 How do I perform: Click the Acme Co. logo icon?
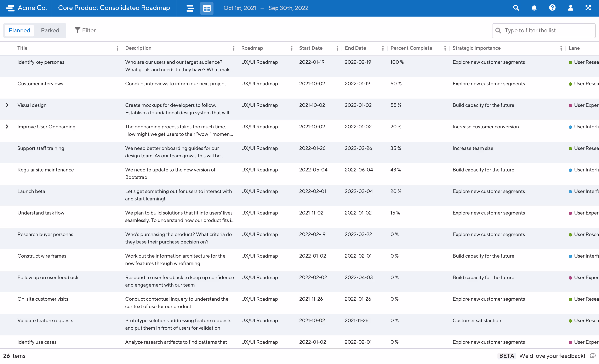click(x=10, y=8)
